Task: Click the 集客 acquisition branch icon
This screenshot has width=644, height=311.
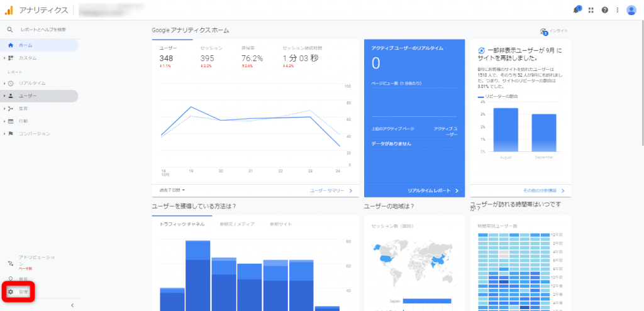Action: [11, 109]
